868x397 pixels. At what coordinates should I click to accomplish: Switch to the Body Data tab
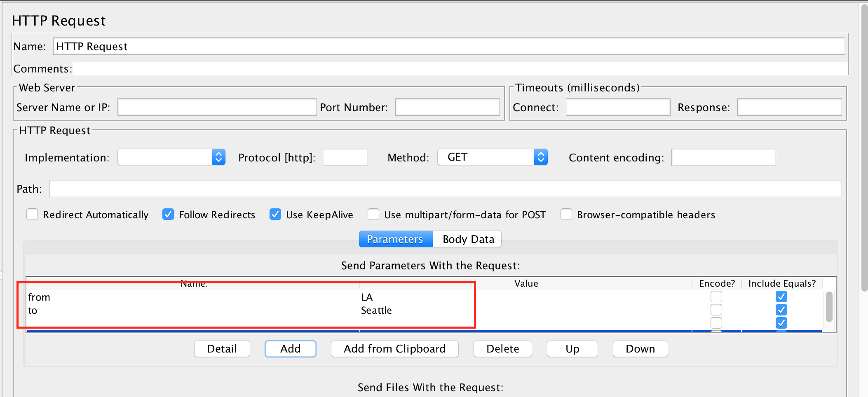468,239
